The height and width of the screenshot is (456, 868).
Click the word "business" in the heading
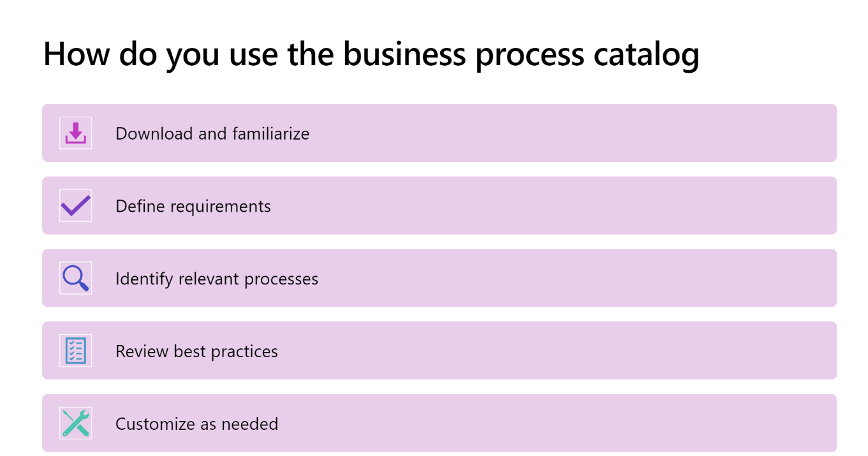(x=404, y=54)
